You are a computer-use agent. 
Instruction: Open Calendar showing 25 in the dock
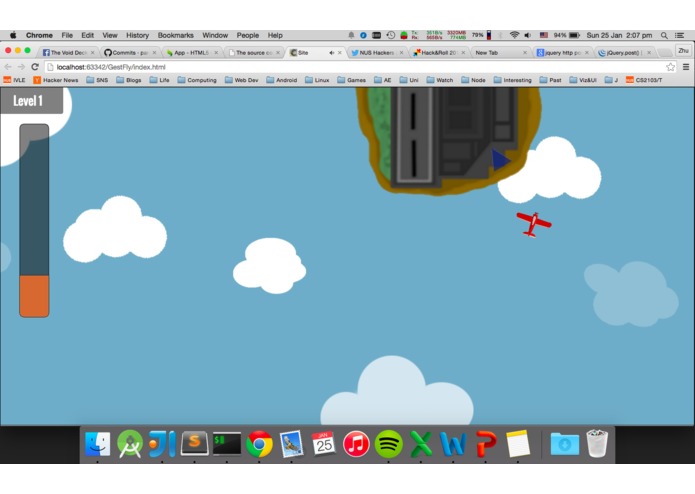[324, 443]
